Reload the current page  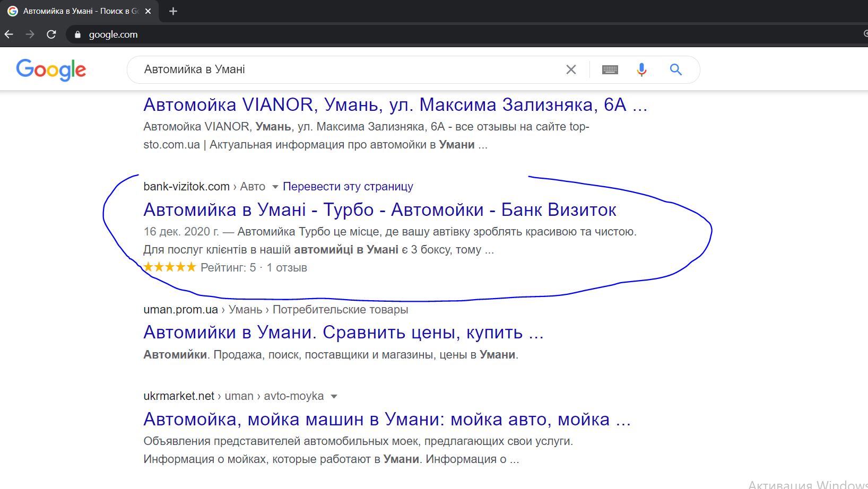click(x=51, y=34)
